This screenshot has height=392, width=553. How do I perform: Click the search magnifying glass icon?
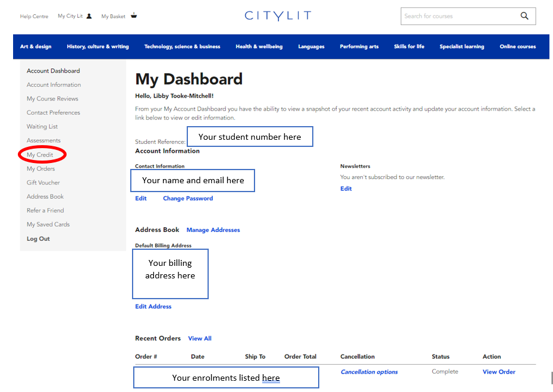click(x=524, y=16)
